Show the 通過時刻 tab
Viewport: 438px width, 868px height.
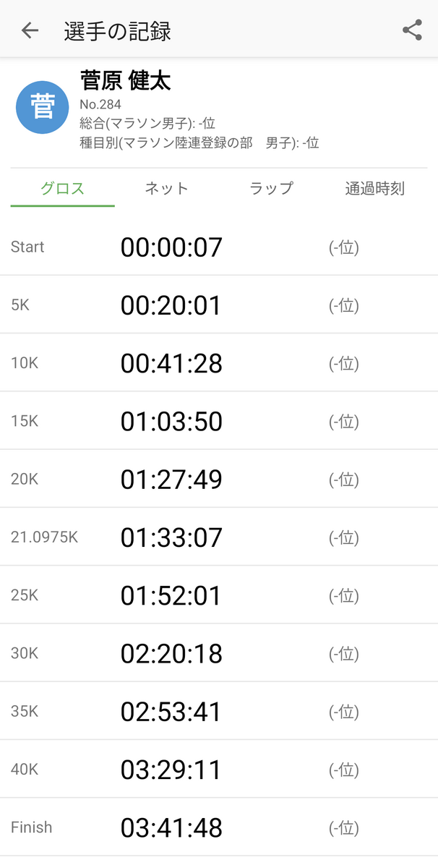(x=375, y=189)
